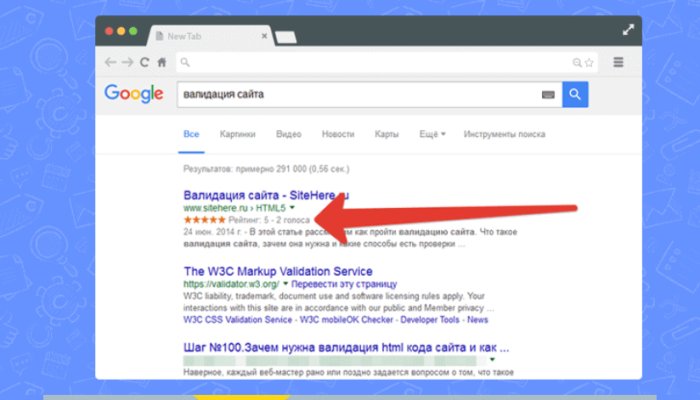
Task: Click the blue Google search button
Action: coord(575,94)
